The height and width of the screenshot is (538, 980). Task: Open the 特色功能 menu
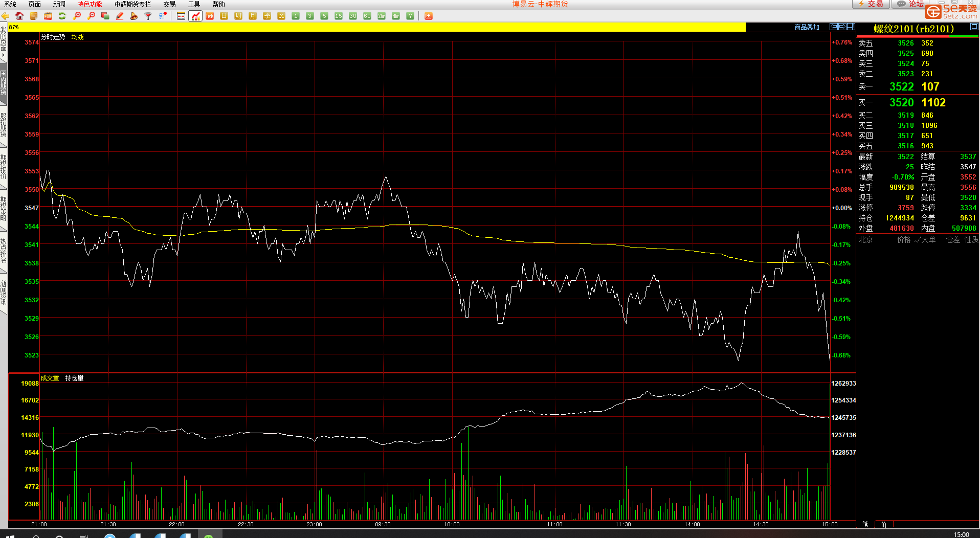click(90, 4)
